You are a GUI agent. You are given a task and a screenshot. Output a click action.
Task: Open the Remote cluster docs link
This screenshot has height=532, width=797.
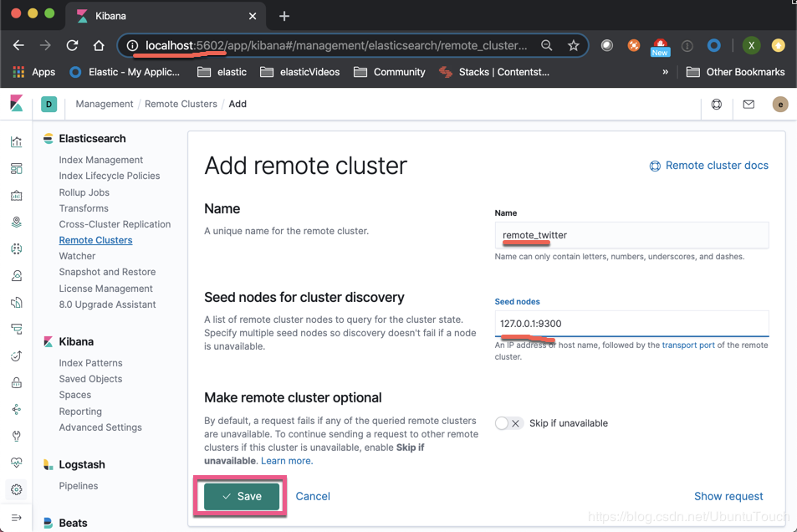click(x=709, y=166)
